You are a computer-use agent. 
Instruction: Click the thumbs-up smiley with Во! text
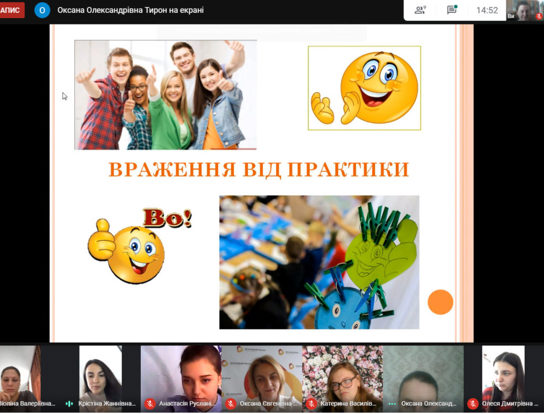140,245
